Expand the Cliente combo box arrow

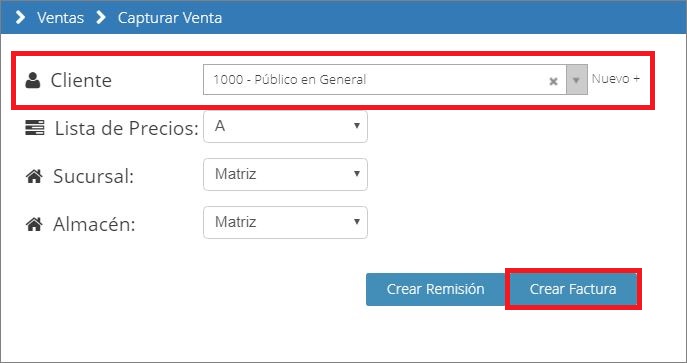tap(577, 80)
